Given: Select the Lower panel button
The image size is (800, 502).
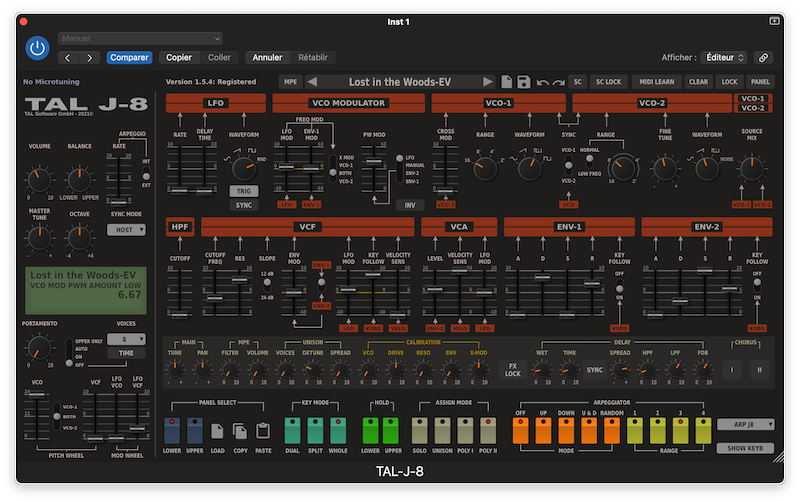Looking at the screenshot, I should (x=172, y=431).
